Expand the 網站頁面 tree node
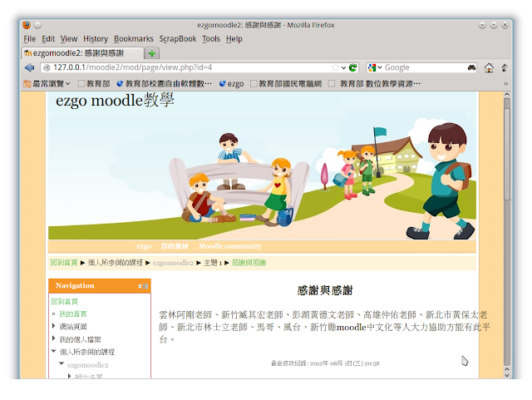This screenshot has width=532, height=400. click(53, 326)
